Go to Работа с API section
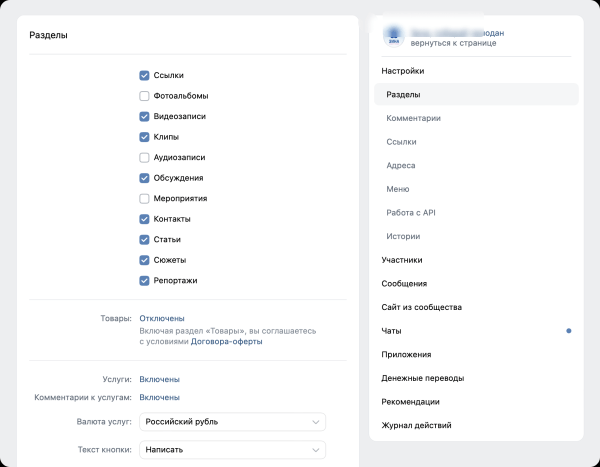This screenshot has width=600, height=467. tap(411, 213)
